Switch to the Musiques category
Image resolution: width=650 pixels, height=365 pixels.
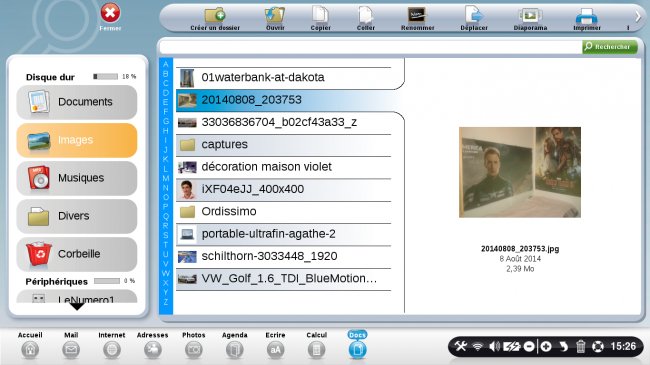coord(77,178)
